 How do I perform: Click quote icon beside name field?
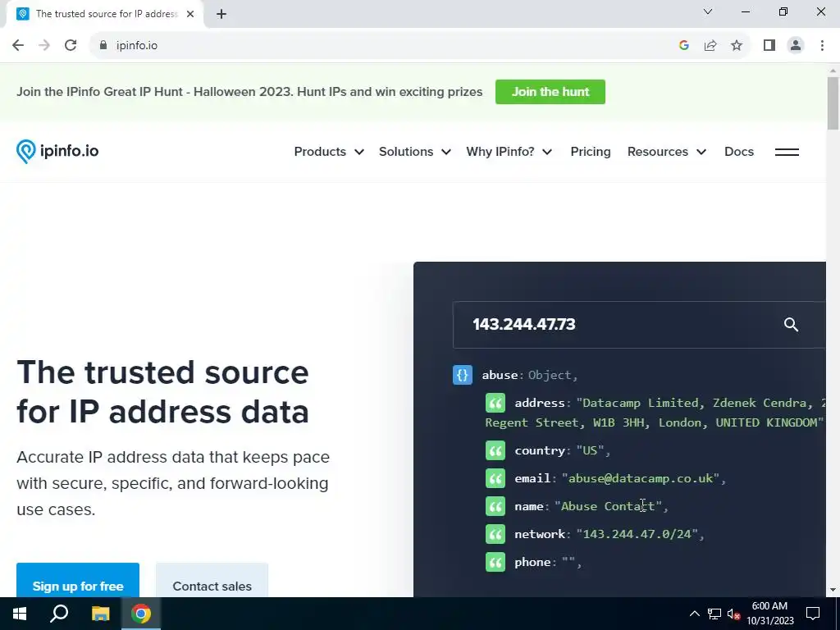pyautogui.click(x=495, y=506)
